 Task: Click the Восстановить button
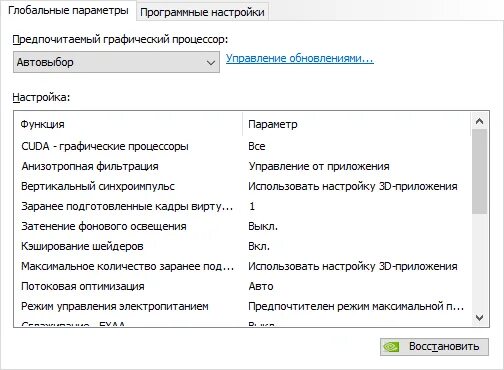point(434,347)
